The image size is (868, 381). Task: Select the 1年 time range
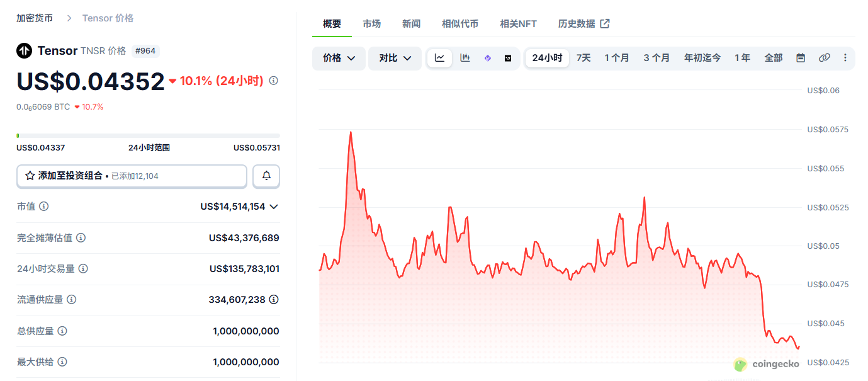(x=742, y=58)
